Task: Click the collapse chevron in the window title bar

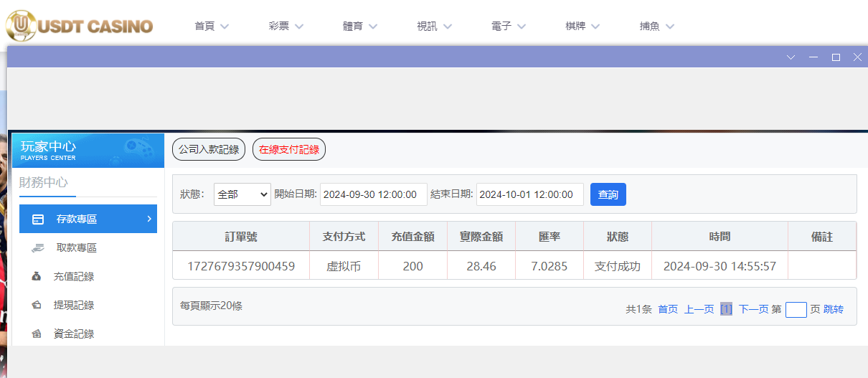Action: click(x=791, y=57)
